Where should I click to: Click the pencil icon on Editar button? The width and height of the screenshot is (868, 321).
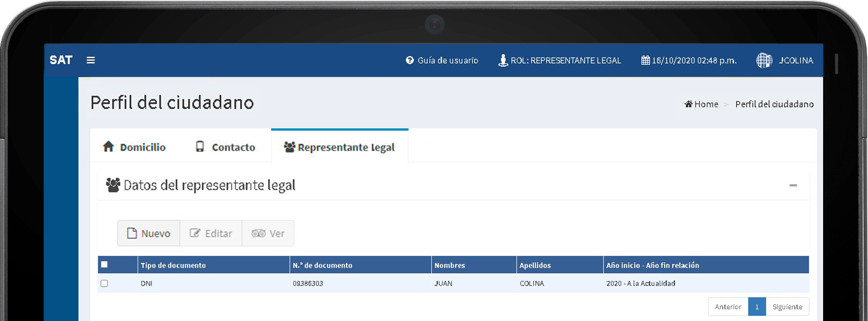pyautogui.click(x=195, y=233)
